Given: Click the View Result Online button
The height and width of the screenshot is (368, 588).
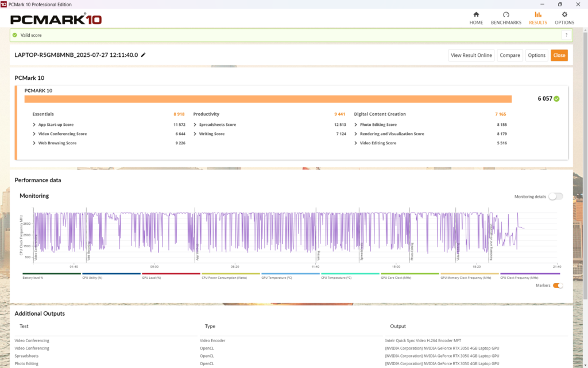Looking at the screenshot, I should pos(471,55).
